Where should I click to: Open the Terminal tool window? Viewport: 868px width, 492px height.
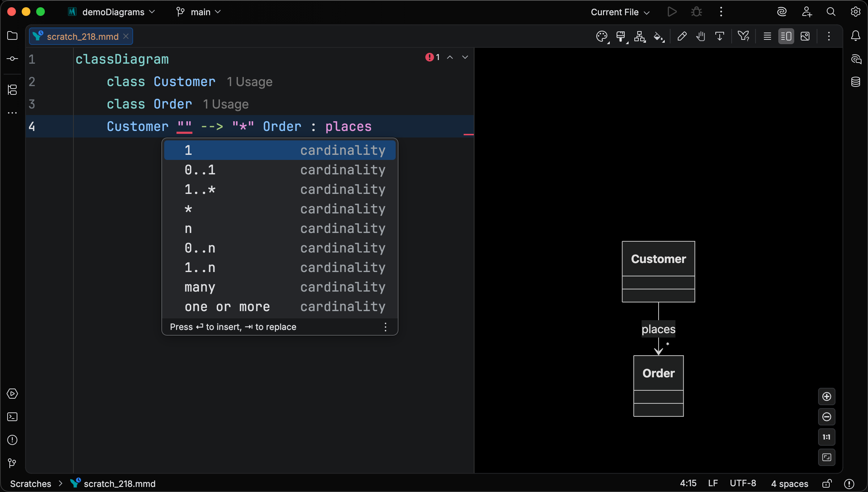12,417
